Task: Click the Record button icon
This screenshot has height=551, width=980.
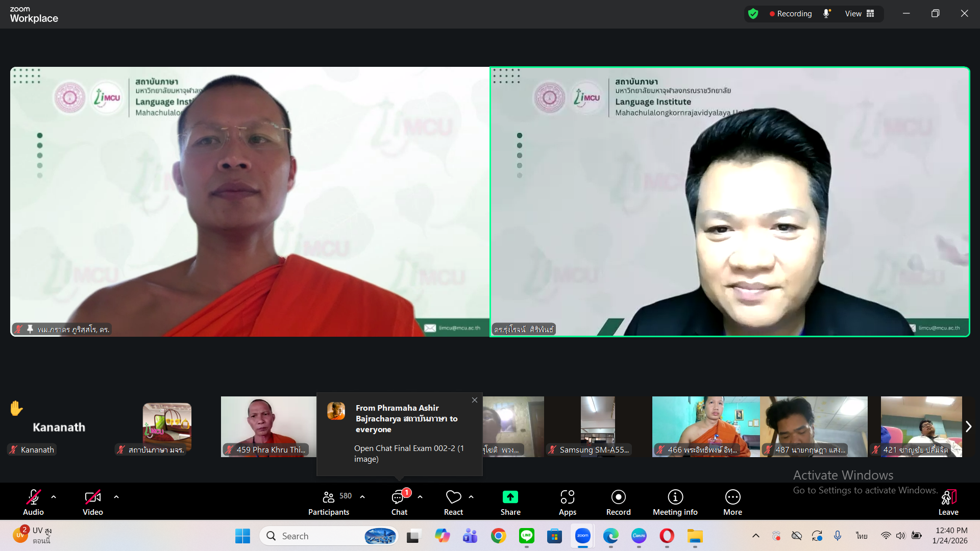Action: (618, 497)
